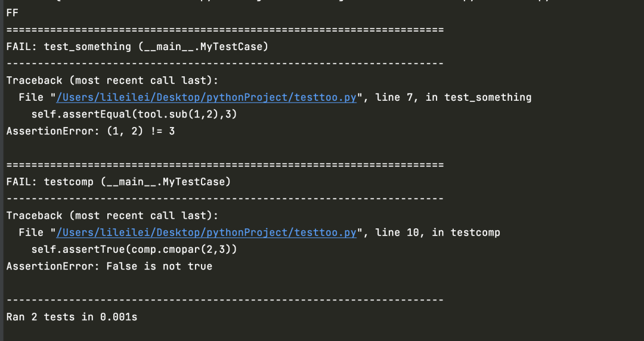
Task: Click the dashed separator below FAIL: testcomp
Action: click(225, 199)
